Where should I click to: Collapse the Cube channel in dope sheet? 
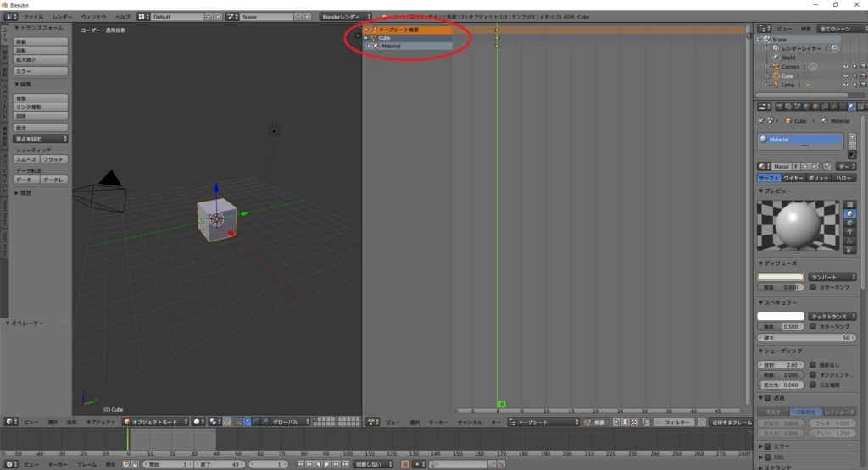click(366, 37)
